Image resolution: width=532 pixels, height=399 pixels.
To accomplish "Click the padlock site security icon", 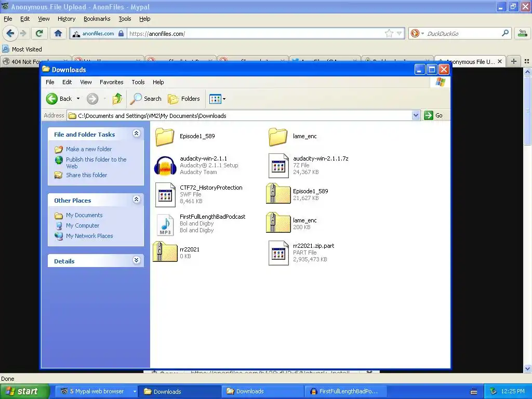I will [121, 33].
